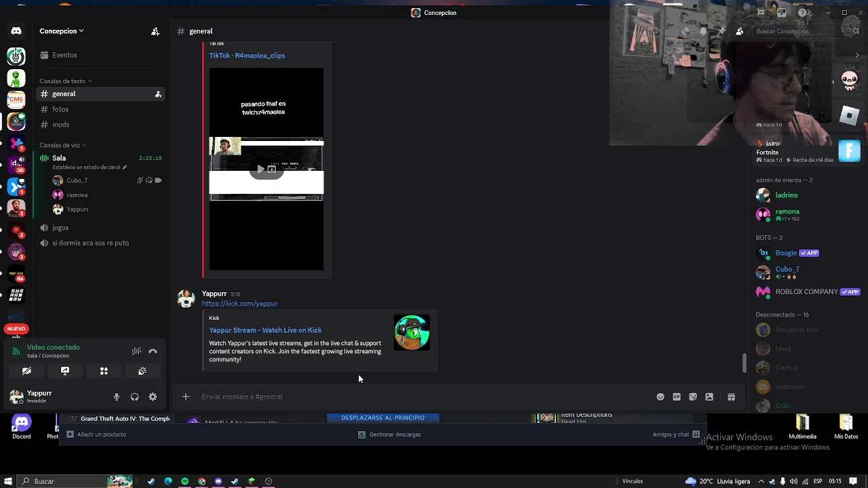The image size is (868, 488).
Task: Click the Discord help question mark icon
Action: coord(802,13)
